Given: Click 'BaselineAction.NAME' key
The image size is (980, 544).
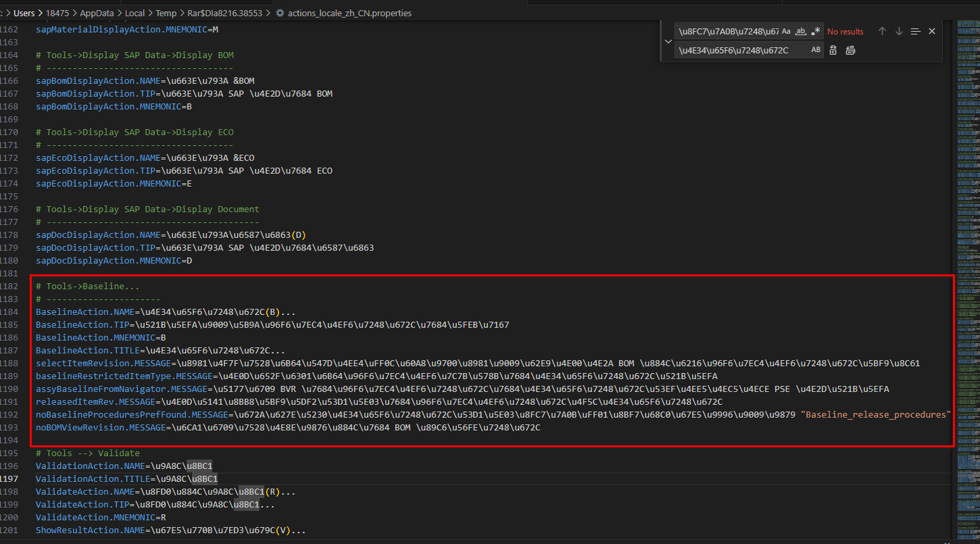Looking at the screenshot, I should pyautogui.click(x=85, y=312).
